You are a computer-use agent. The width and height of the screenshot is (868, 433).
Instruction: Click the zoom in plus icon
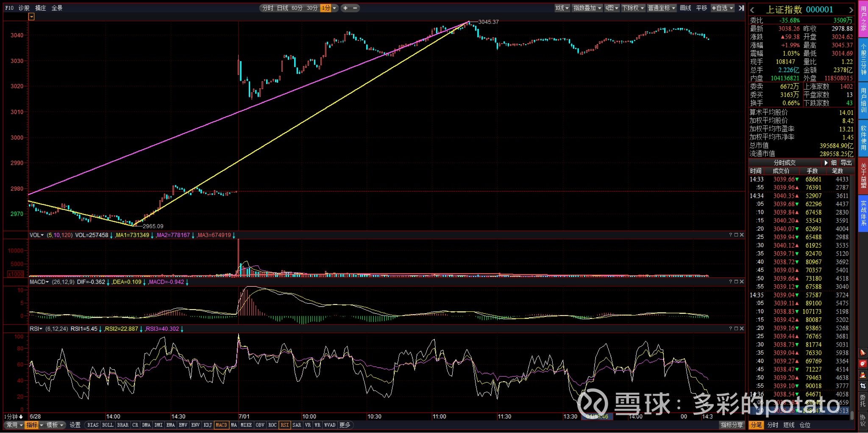345,8
